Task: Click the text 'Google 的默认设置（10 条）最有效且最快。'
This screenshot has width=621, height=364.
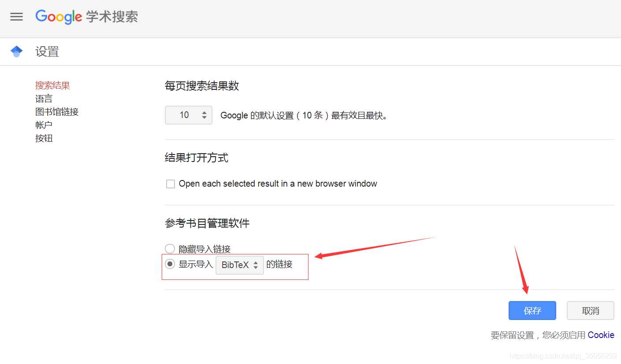Action: pyautogui.click(x=304, y=115)
